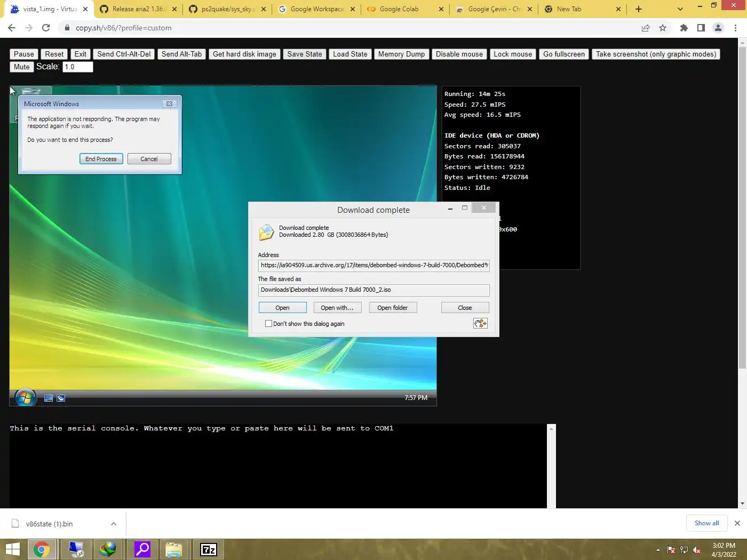Switch to Google Çeviri tab
Image resolution: width=747 pixels, height=560 pixels.
(x=494, y=9)
